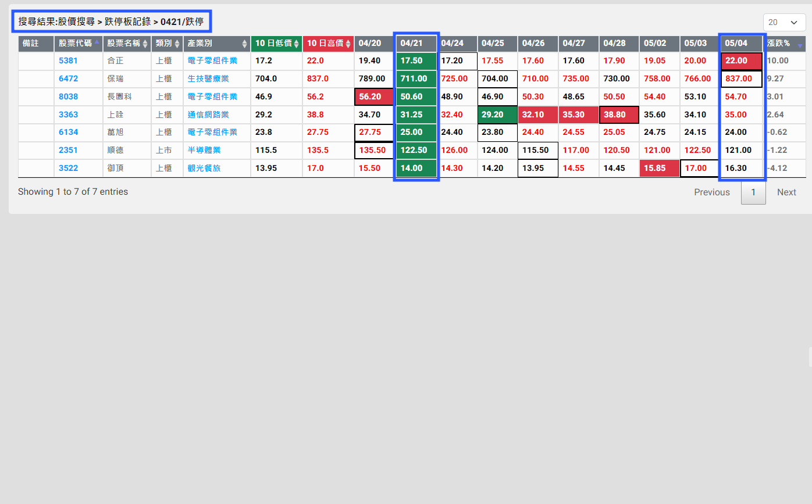The height and width of the screenshot is (504, 812).
Task: Select page 1 in pagination
Action: point(753,192)
